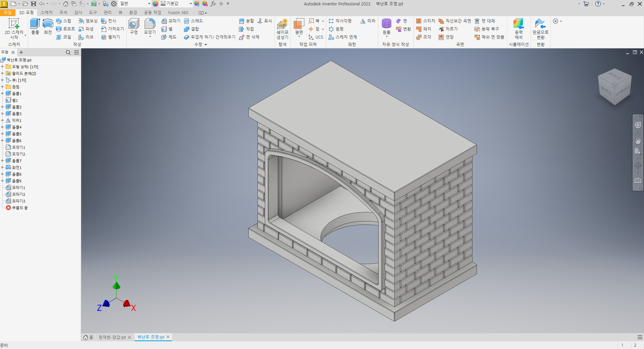Choose the 구멍 hole tool

coord(134,27)
